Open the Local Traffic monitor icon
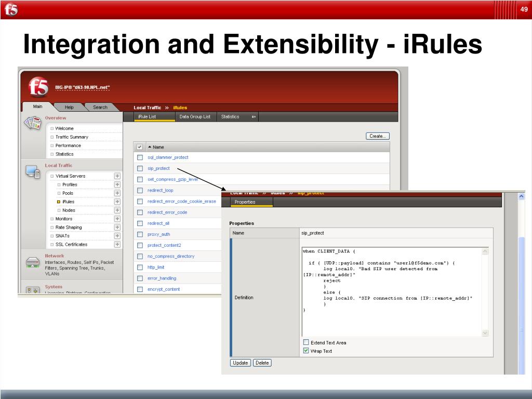Image resolution: width=532 pixels, height=399 pixels. (x=33, y=171)
